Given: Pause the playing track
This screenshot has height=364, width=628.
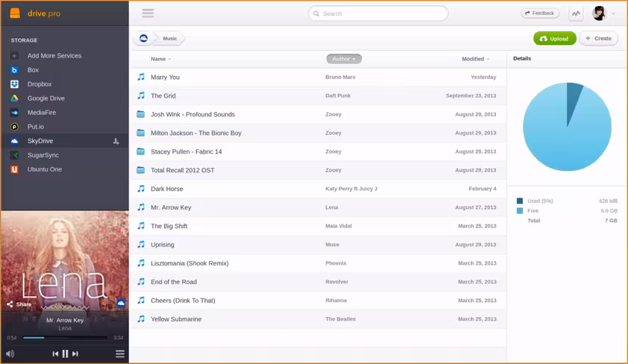Looking at the screenshot, I should coord(66,354).
